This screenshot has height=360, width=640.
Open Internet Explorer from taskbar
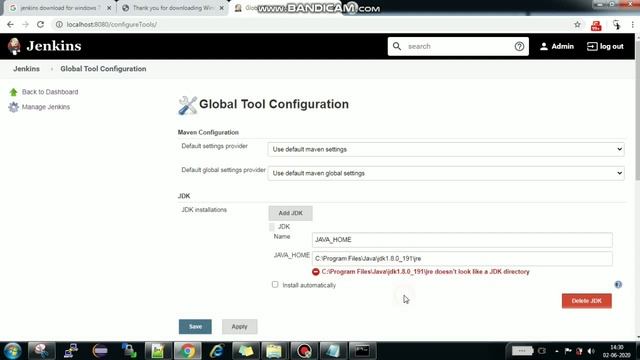point(217,351)
